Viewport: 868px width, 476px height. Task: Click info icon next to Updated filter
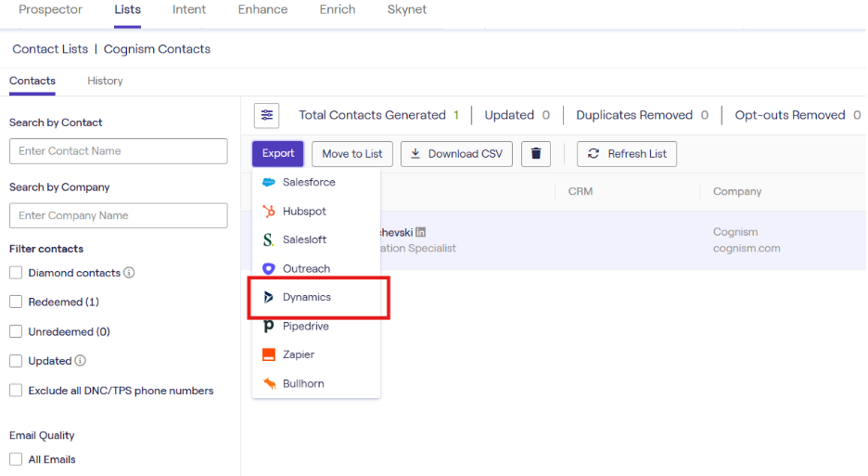click(x=81, y=361)
